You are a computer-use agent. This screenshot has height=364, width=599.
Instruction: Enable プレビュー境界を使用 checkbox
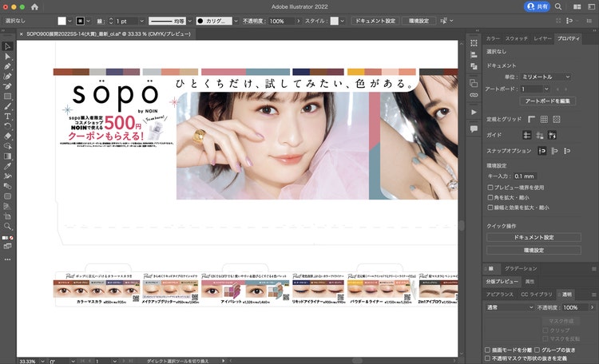[x=490, y=188]
